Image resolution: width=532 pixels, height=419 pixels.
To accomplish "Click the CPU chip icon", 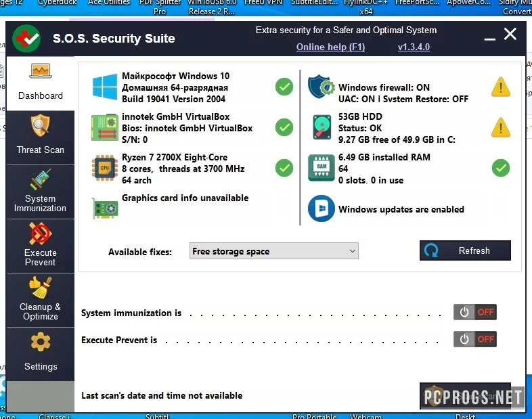I will click(105, 168).
